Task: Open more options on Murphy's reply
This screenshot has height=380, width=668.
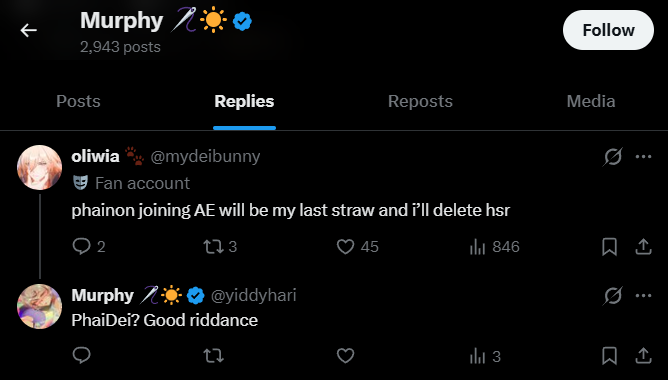Action: 643,295
